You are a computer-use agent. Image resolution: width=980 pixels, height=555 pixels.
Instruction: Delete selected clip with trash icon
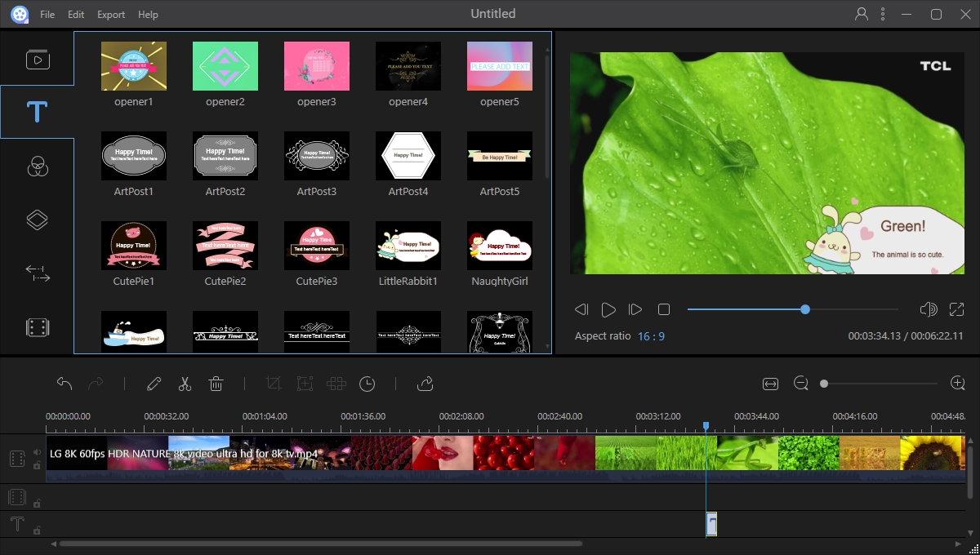pos(216,384)
